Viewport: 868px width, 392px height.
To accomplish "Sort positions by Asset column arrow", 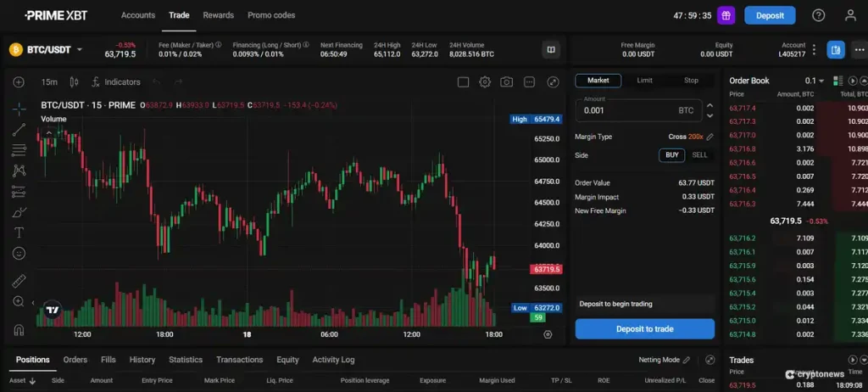I will (33, 381).
